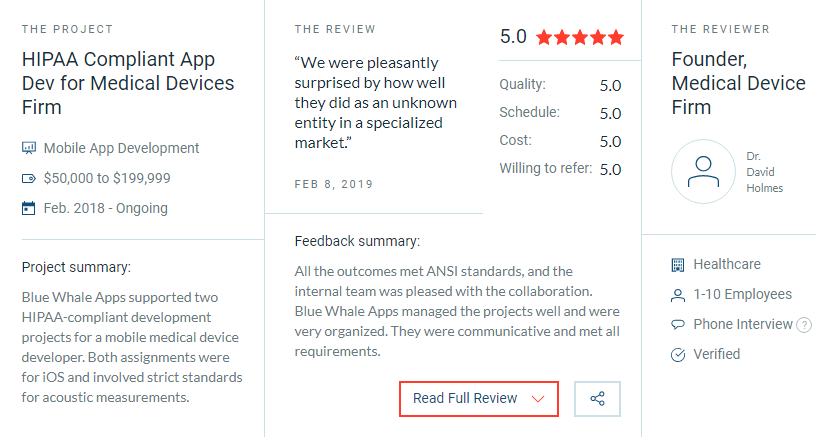Click the price tag budget icon
Viewport: 827px width, 437px height.
[x=29, y=179]
